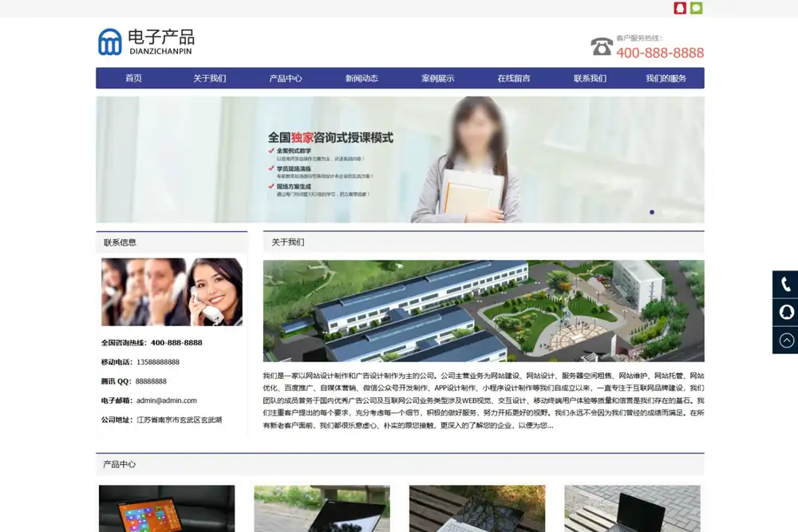Image resolution: width=798 pixels, height=532 pixels.
Task: Open QQ contact from the right sidebar
Action: (785, 312)
